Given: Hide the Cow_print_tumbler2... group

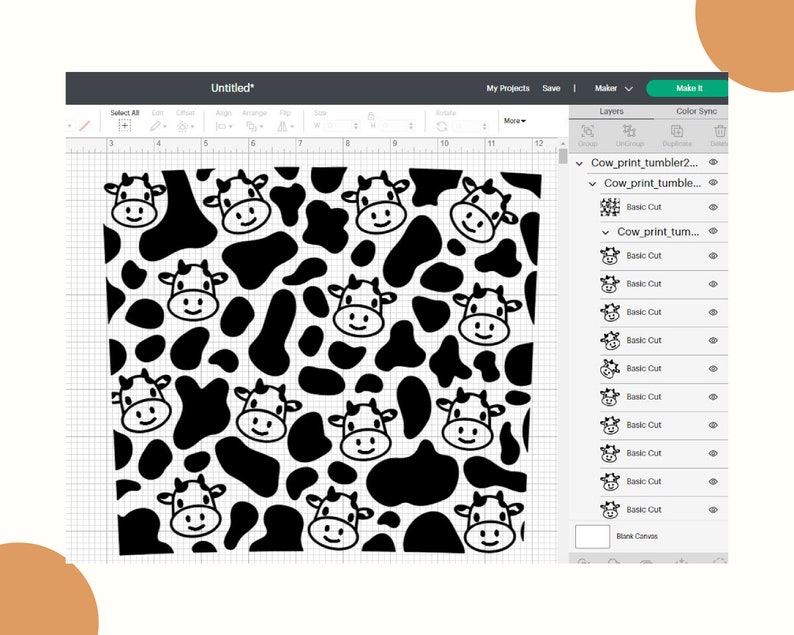Looking at the screenshot, I should tap(713, 162).
